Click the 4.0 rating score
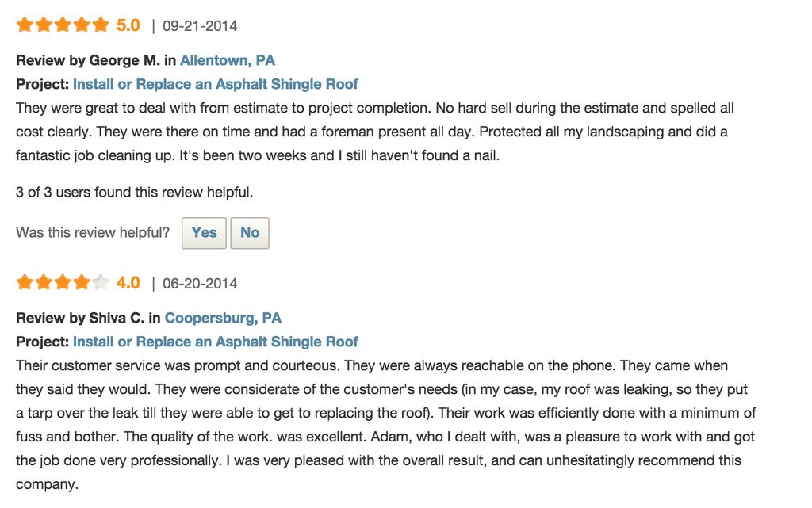Viewport: 812px width, 508px height. 128,283
